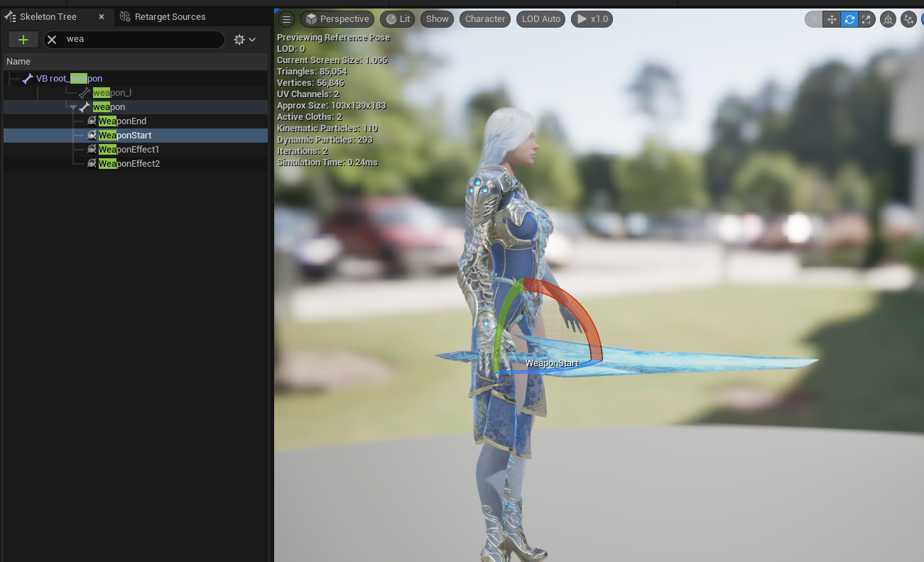The width and height of the screenshot is (924, 562).
Task: Click the 'Vertices: 56,846' stat text
Action: pyautogui.click(x=310, y=83)
